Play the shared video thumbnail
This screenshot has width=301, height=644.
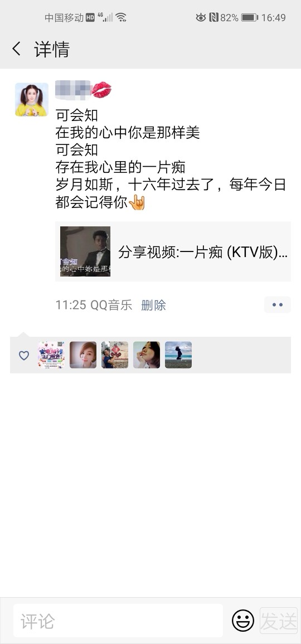85,251
